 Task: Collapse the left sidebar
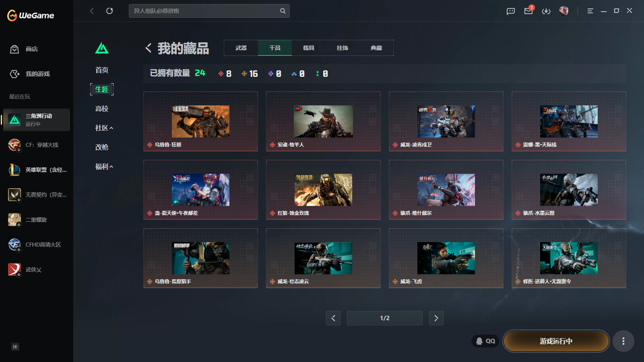[x=15, y=347]
